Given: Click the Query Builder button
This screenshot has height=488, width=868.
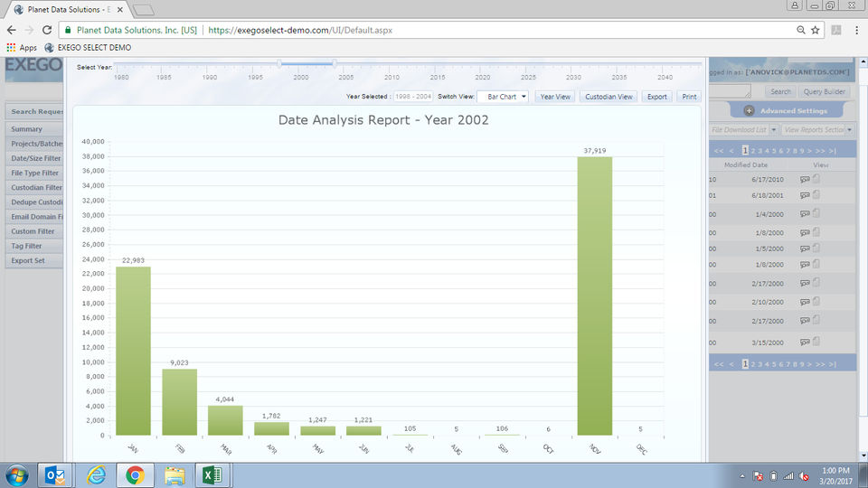Looking at the screenshot, I should pyautogui.click(x=825, y=92).
